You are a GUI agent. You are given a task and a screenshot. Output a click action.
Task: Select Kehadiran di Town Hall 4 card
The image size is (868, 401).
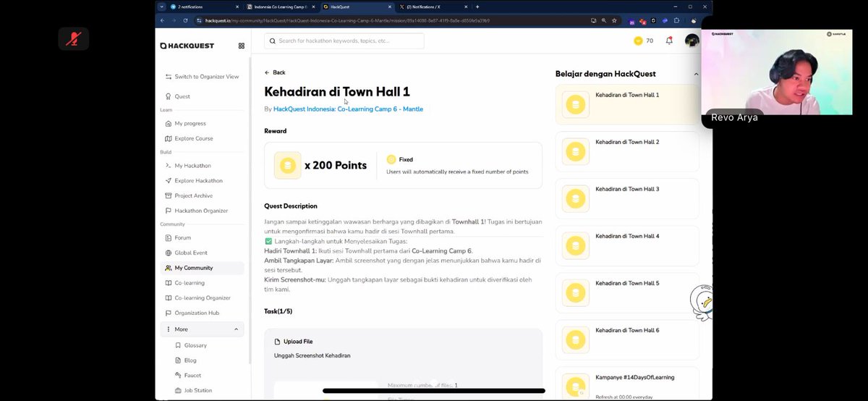[627, 245]
